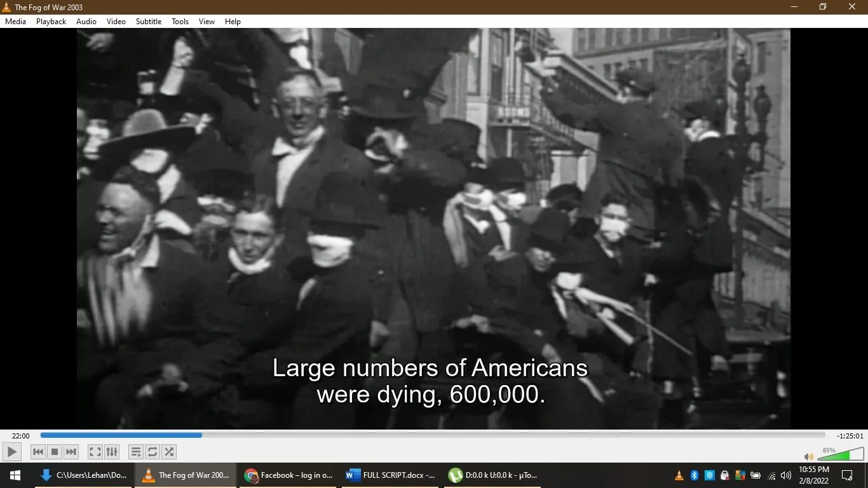Toggle the elapsed time display 22:00
This screenshot has height=488, width=868.
[x=20, y=436]
